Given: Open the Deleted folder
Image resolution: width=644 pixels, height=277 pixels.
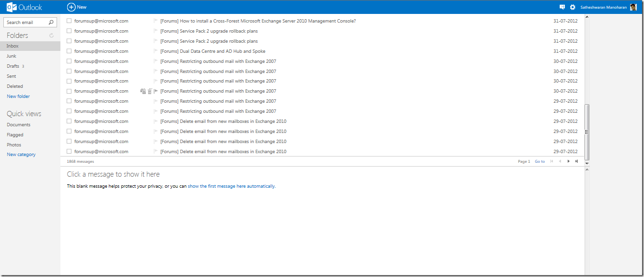Looking at the screenshot, I should pos(15,86).
